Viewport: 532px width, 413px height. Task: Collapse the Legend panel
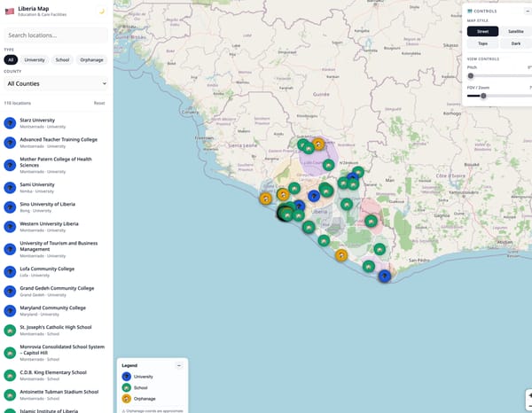(179, 365)
